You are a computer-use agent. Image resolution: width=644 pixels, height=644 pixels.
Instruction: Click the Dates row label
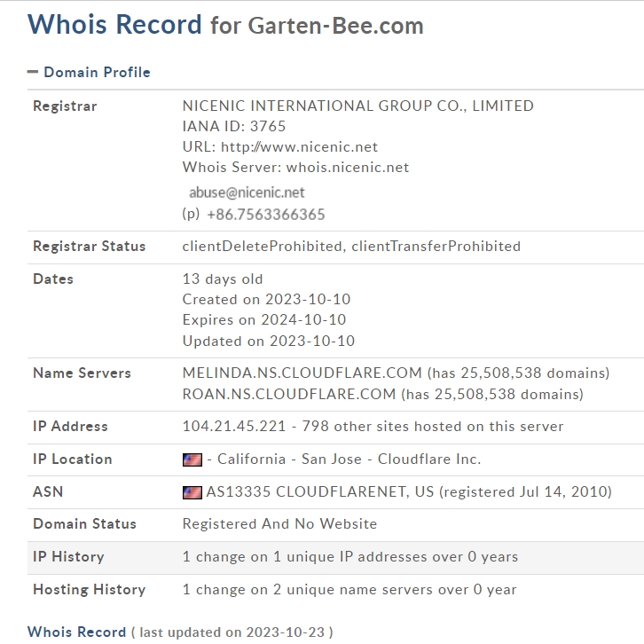pyautogui.click(x=53, y=279)
